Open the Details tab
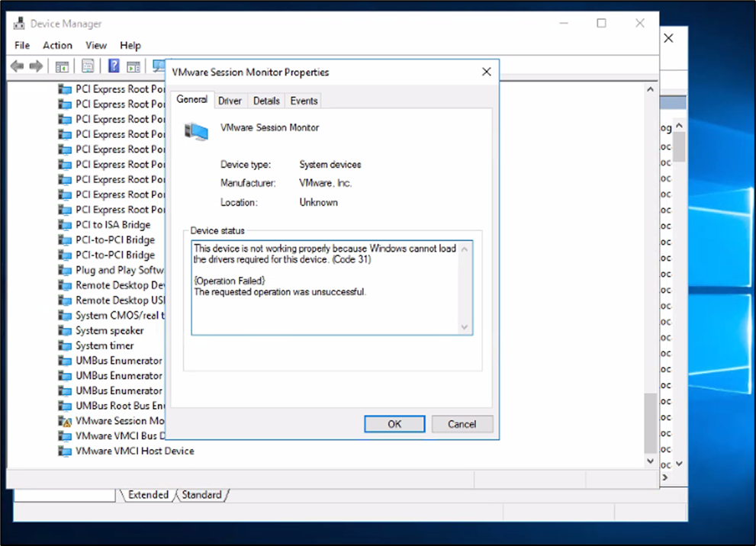Image resolution: width=756 pixels, height=546 pixels. 265,100
